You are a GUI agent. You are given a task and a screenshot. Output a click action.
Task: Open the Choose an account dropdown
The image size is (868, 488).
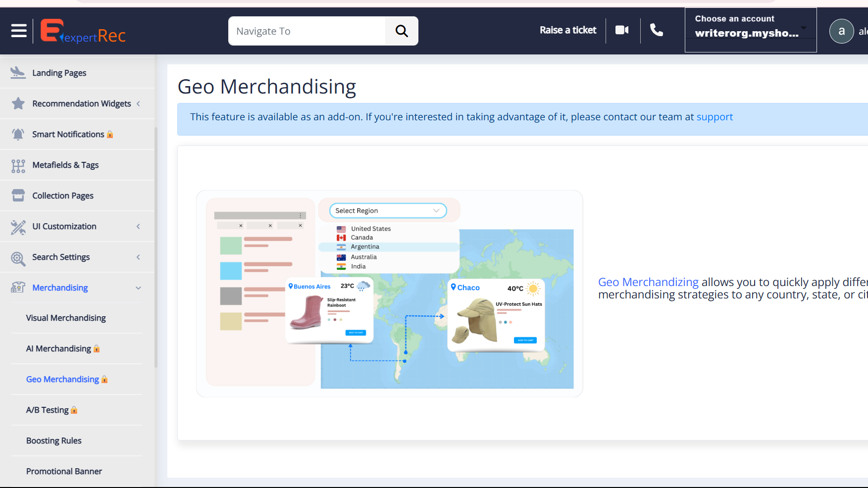[x=750, y=30]
